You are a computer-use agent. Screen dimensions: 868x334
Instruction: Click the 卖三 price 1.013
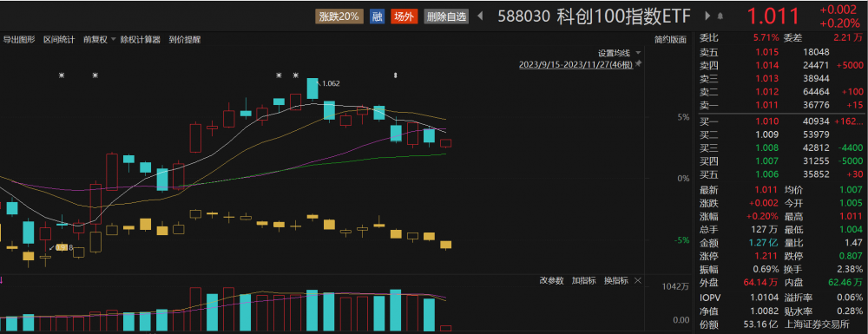click(767, 79)
